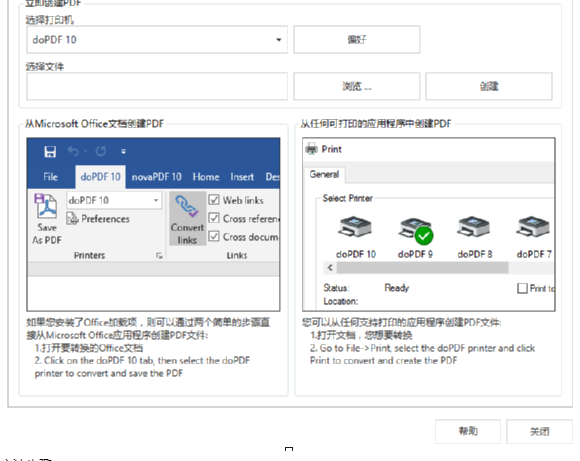Click the Links group label in ribbon

pos(237,255)
